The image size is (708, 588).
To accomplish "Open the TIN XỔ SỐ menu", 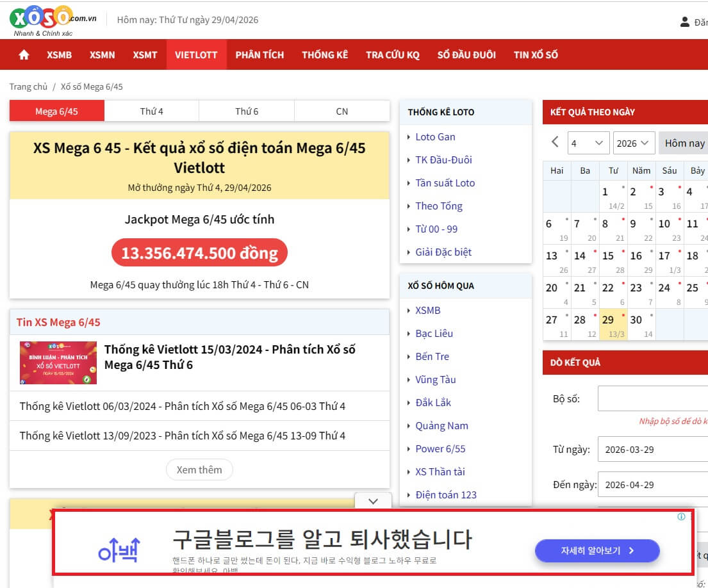I will click(536, 54).
